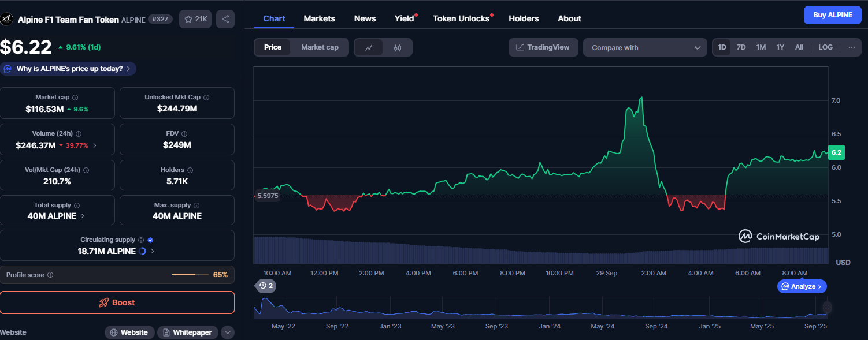The width and height of the screenshot is (868, 340).
Task: Click the Buy ALPINE button
Action: point(832,15)
